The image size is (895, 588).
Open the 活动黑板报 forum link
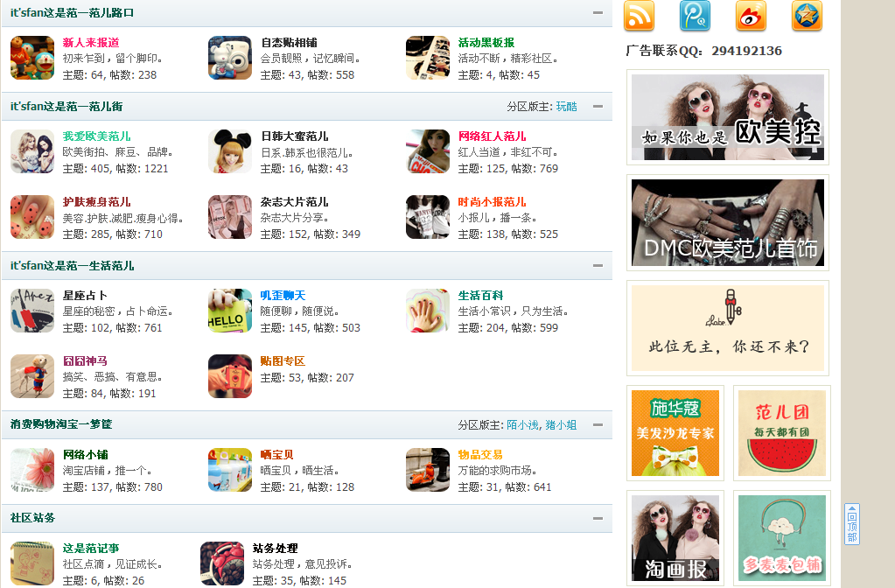coord(486,42)
